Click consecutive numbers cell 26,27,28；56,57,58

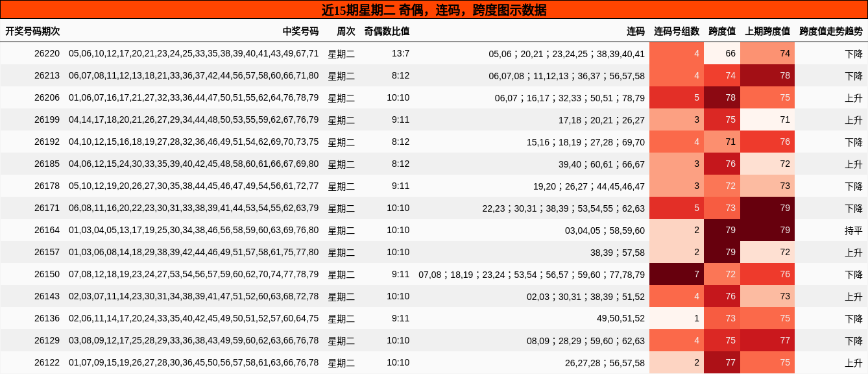605,362
